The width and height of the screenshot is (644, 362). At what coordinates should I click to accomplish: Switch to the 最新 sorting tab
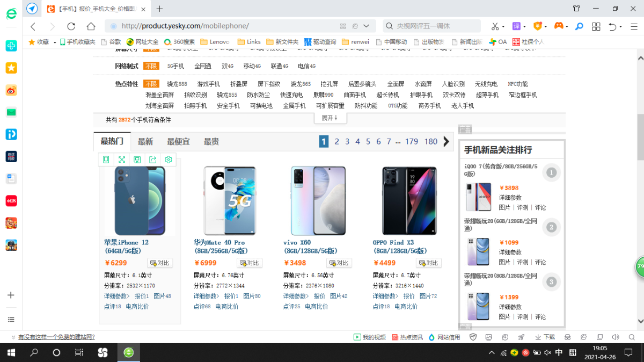[145, 142]
